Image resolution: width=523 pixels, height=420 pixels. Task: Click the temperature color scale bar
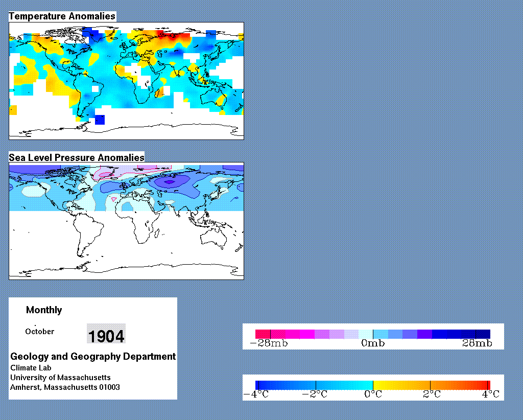pos(372,385)
